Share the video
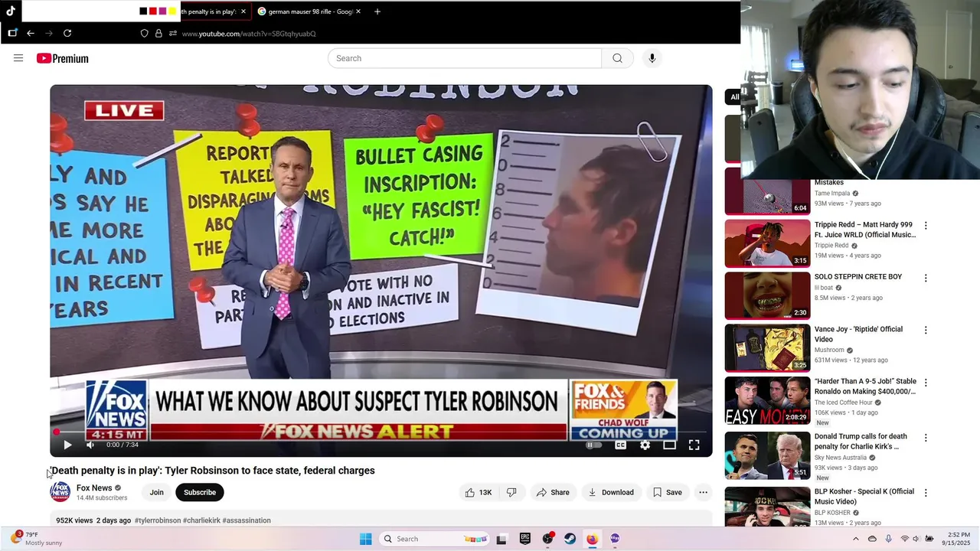Image resolution: width=980 pixels, height=551 pixels. tap(553, 492)
